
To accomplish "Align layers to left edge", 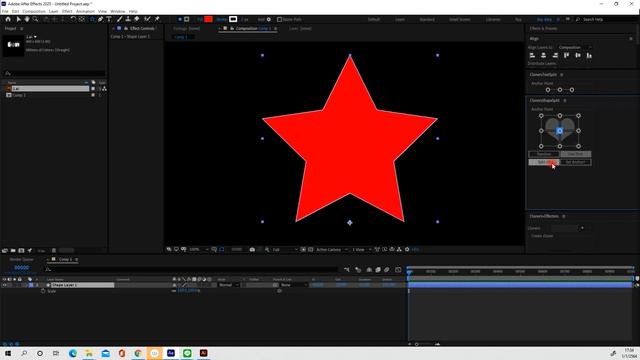I will pos(532,55).
